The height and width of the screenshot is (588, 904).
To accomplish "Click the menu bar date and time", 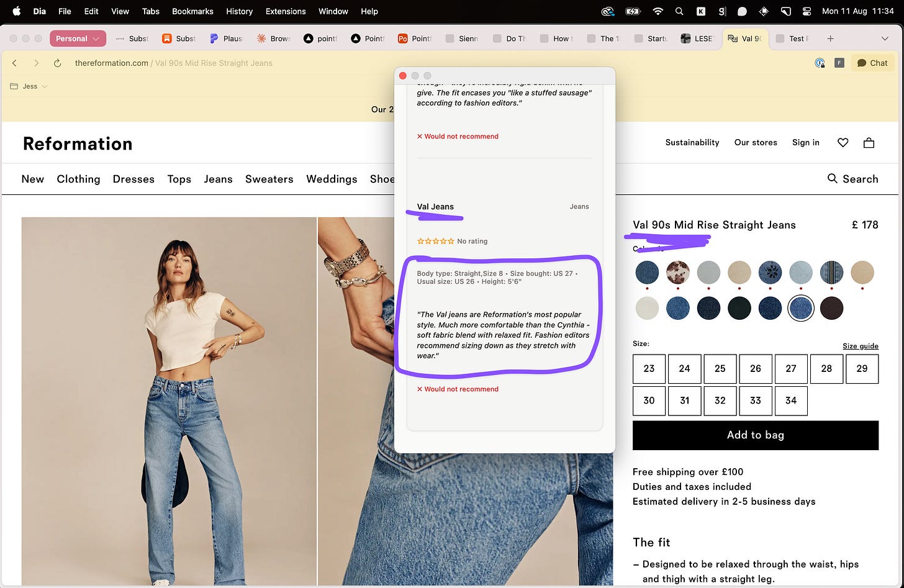I will click(857, 11).
